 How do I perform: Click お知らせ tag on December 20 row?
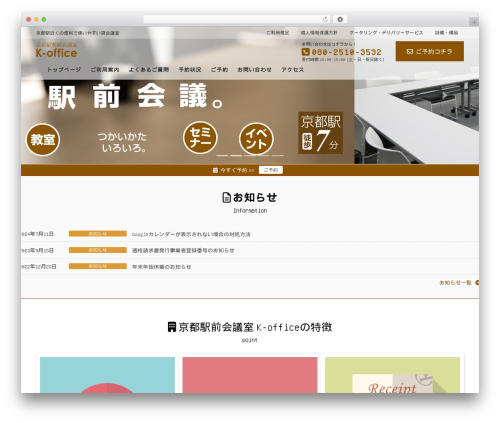tap(98, 266)
